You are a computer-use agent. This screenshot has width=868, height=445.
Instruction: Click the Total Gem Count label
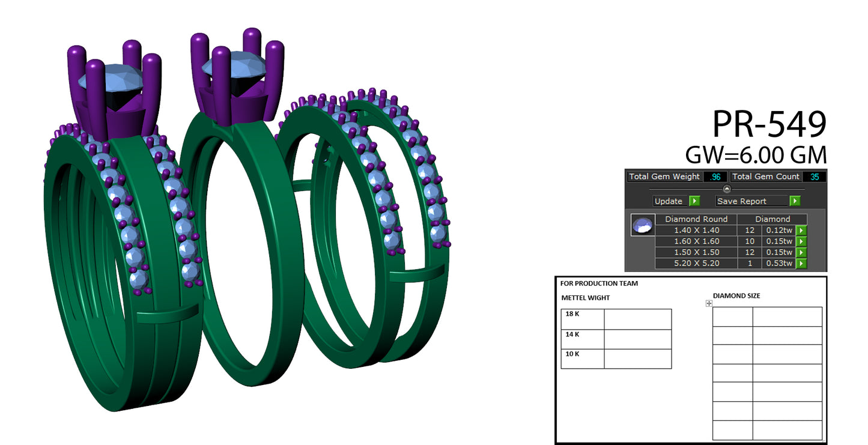tap(766, 177)
